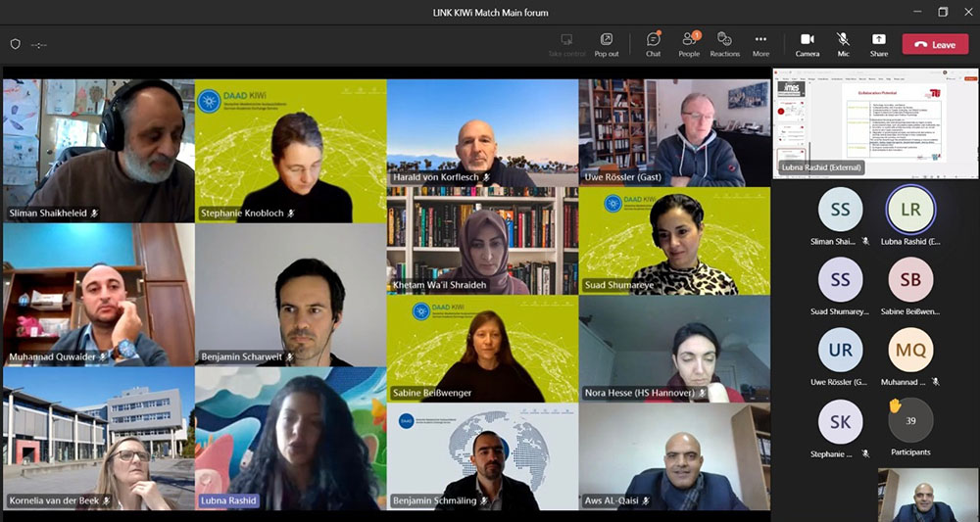Pop out the shared content
The height and width of the screenshot is (522, 980).
pos(607,43)
